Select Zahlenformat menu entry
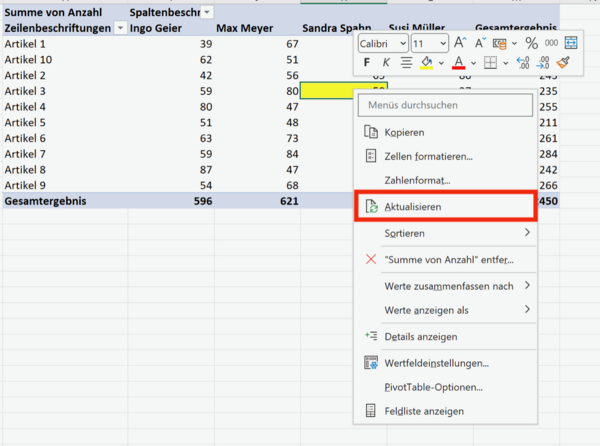 pyautogui.click(x=445, y=180)
